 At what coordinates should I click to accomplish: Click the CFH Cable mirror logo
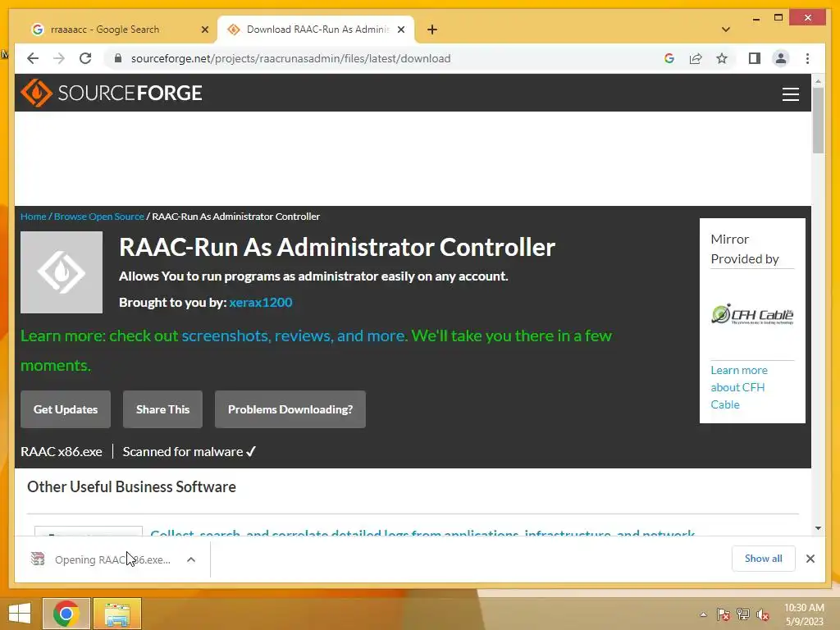pos(752,314)
